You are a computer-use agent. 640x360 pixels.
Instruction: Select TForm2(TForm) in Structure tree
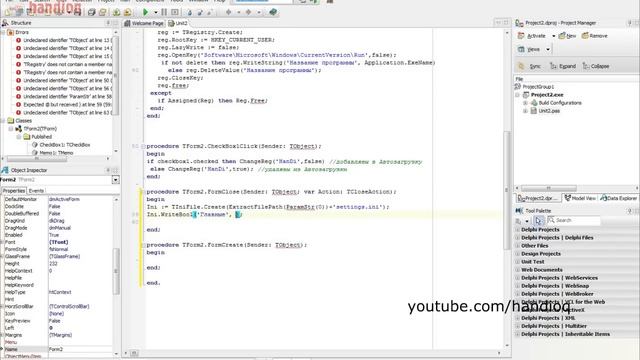point(40,129)
